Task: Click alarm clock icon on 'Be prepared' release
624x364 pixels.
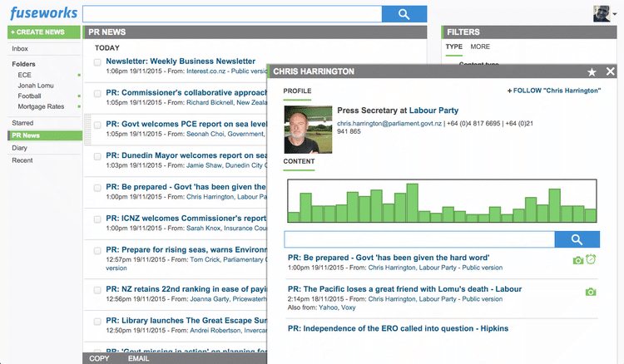Action: click(x=591, y=259)
